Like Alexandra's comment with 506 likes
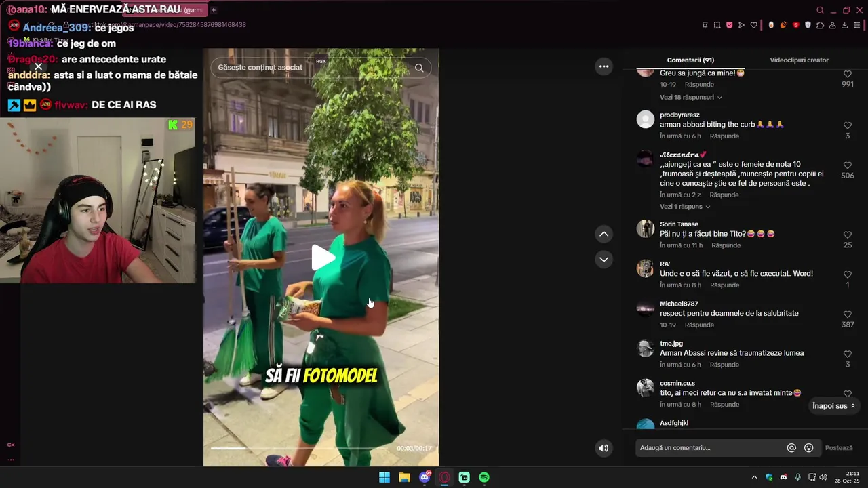The width and height of the screenshot is (868, 488). click(848, 165)
